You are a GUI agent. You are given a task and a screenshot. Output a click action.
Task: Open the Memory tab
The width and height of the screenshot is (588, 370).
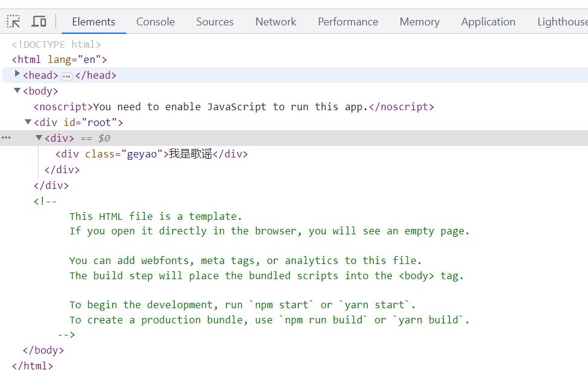(419, 21)
